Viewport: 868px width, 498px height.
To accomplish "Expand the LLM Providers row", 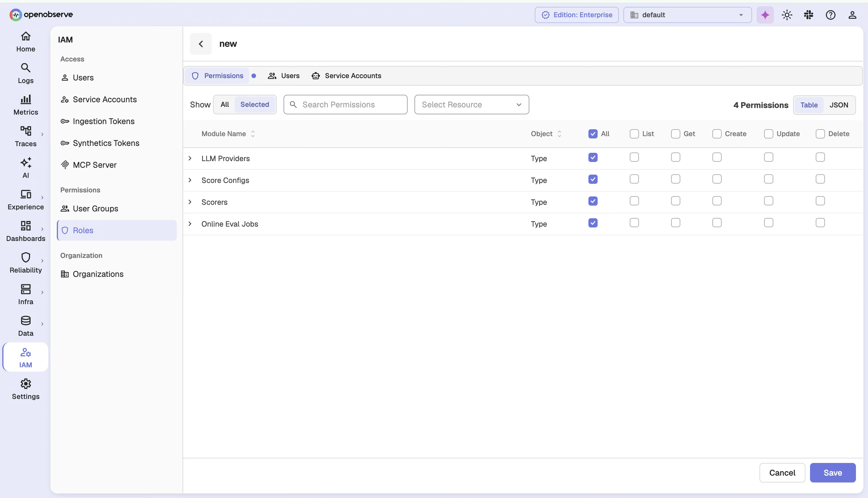I will pyautogui.click(x=190, y=158).
